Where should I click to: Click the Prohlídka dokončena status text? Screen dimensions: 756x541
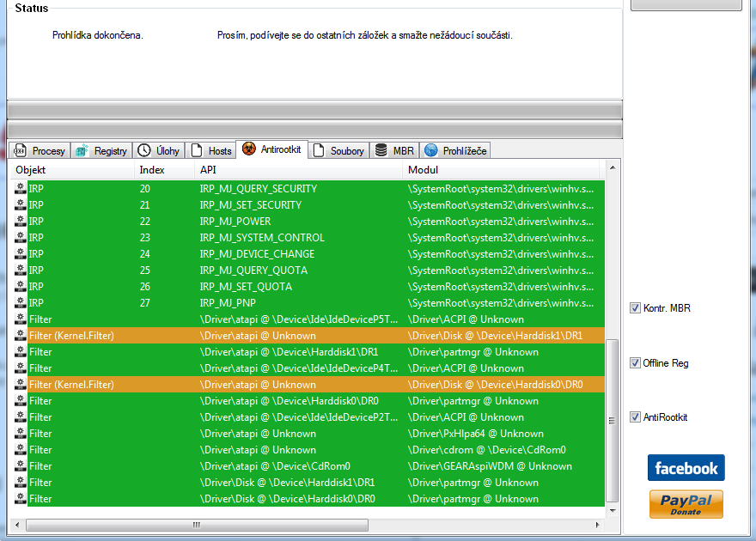pos(98,35)
